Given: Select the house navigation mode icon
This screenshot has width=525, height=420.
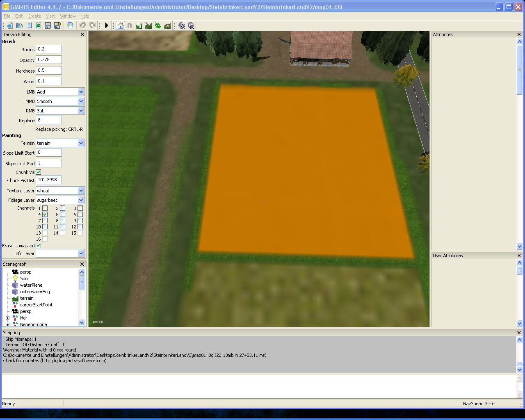Looking at the screenshot, I should pos(120,25).
